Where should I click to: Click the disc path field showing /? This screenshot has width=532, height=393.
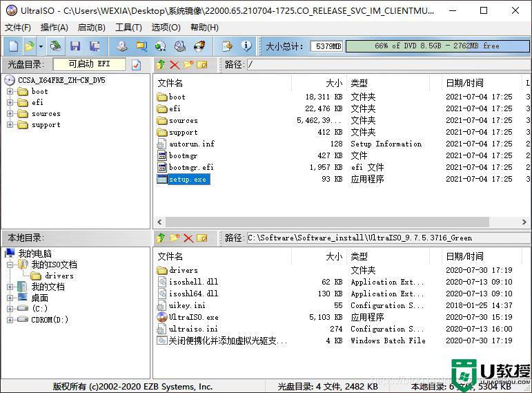click(x=388, y=64)
